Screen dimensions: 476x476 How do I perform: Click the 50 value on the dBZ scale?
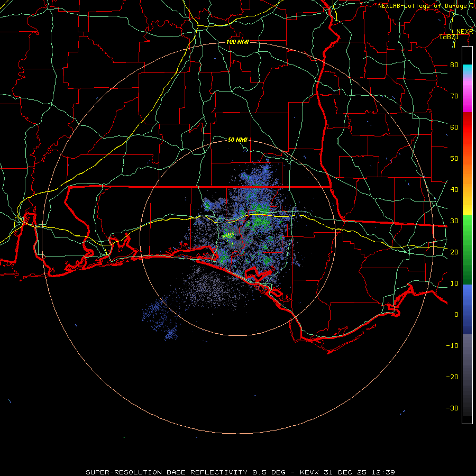pos(454,159)
